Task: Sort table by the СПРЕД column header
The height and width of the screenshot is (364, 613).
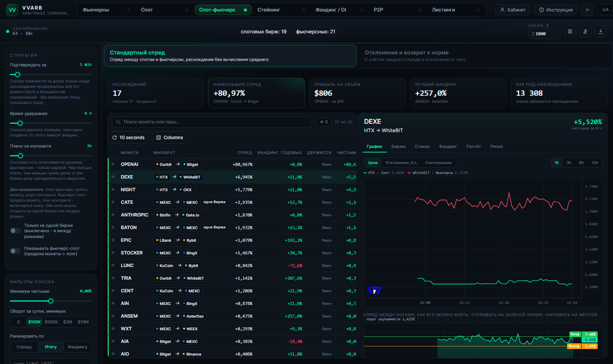Action: 245,153
